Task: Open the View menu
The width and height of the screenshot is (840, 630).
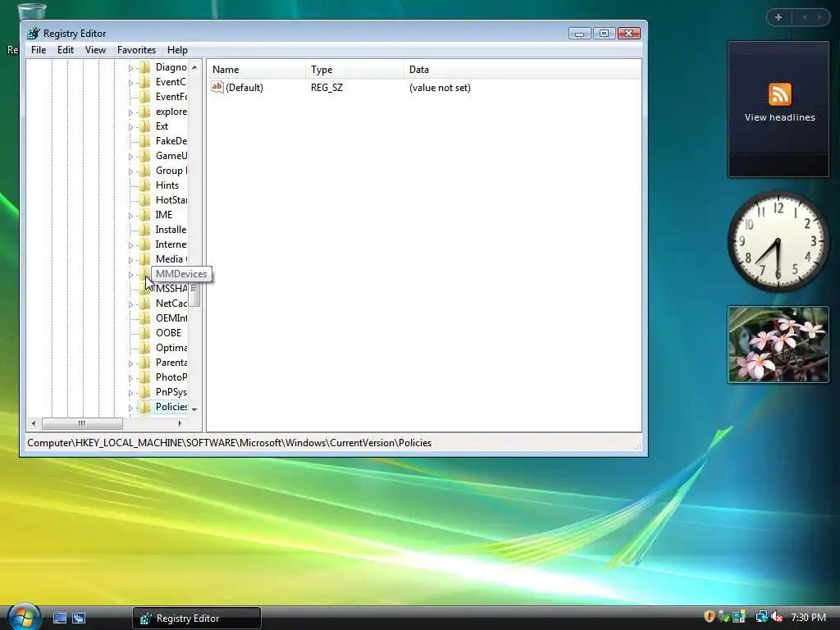Action: [x=95, y=50]
